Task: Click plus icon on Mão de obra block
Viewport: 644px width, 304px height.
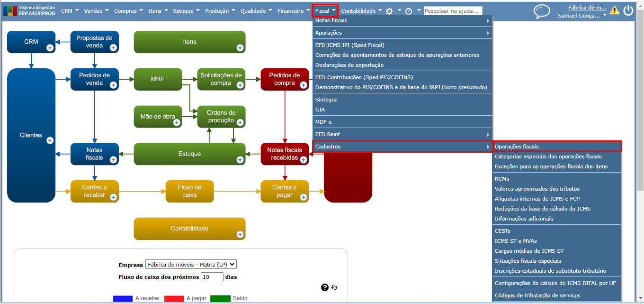Action: (x=177, y=123)
